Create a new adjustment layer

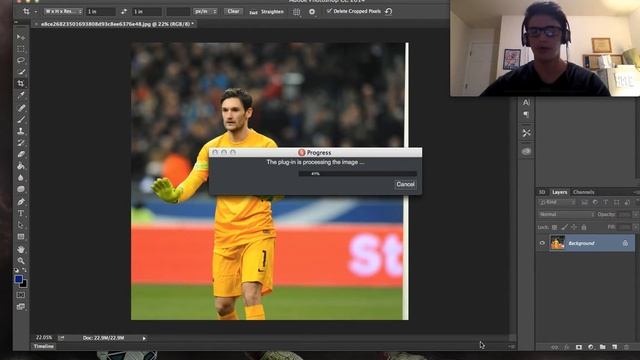point(591,347)
